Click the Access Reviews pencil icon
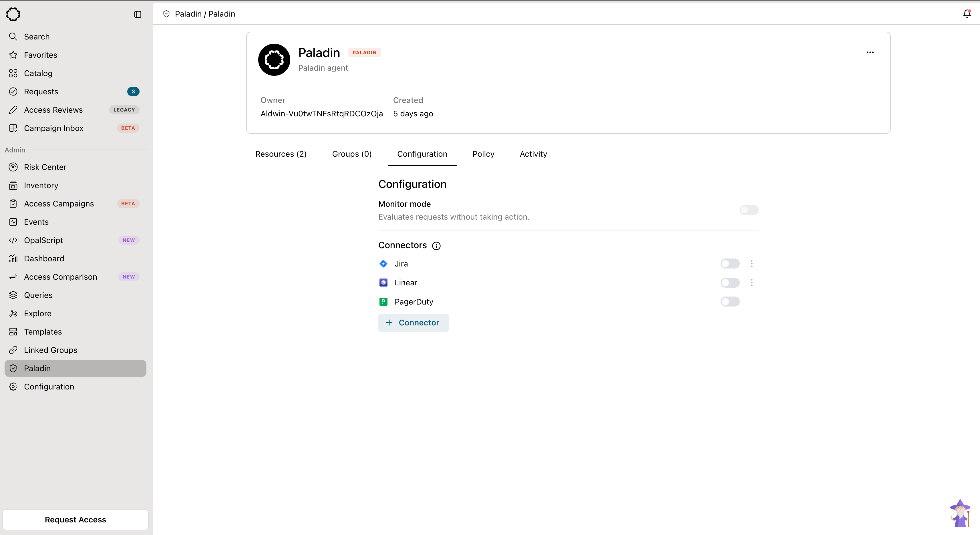This screenshot has width=980, height=535. 13,110
